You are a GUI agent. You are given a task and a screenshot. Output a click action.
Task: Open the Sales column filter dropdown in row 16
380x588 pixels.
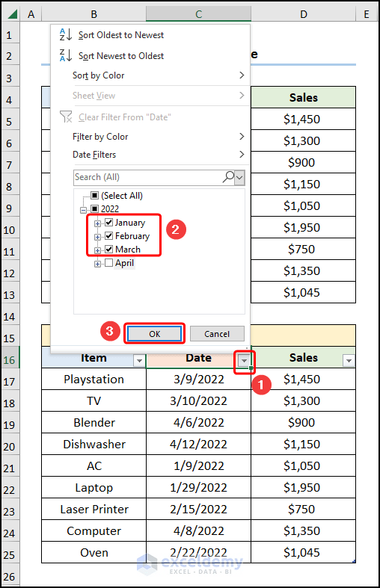pyautogui.click(x=349, y=360)
